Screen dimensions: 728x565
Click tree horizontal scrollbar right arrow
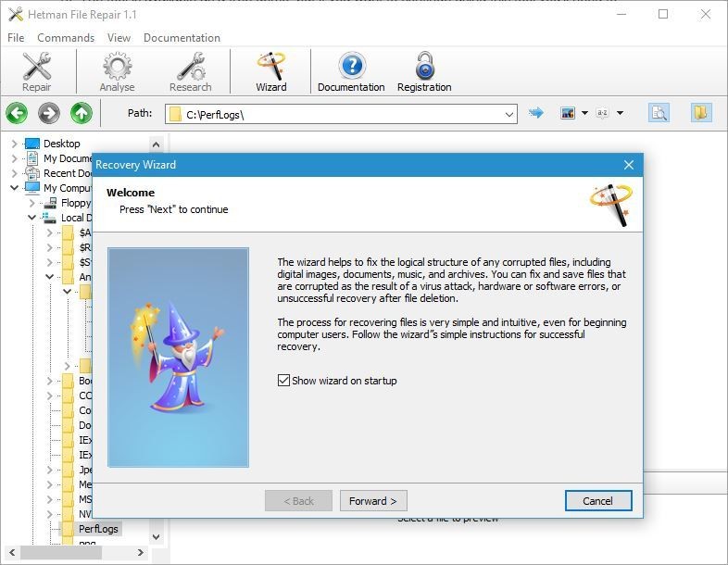pos(140,552)
